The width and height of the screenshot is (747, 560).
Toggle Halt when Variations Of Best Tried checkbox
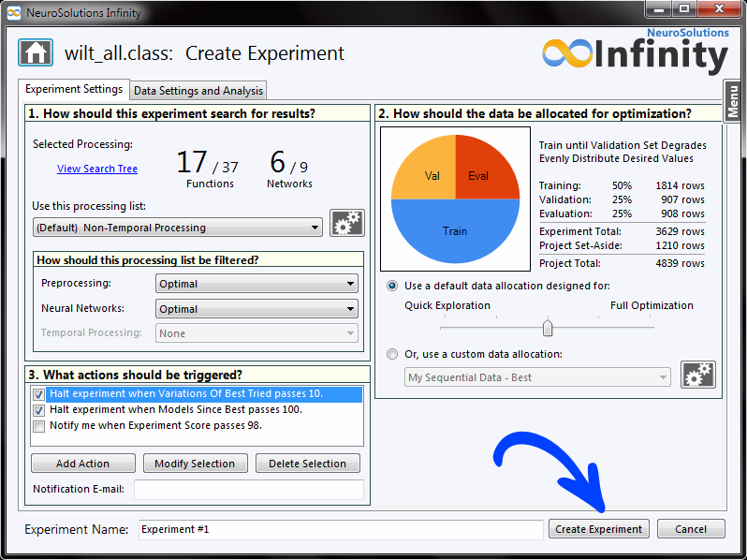38,395
